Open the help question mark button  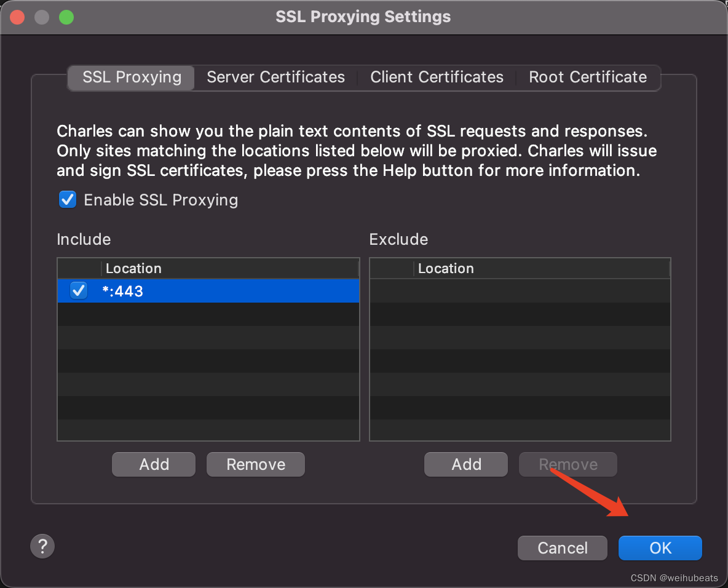[x=42, y=546]
